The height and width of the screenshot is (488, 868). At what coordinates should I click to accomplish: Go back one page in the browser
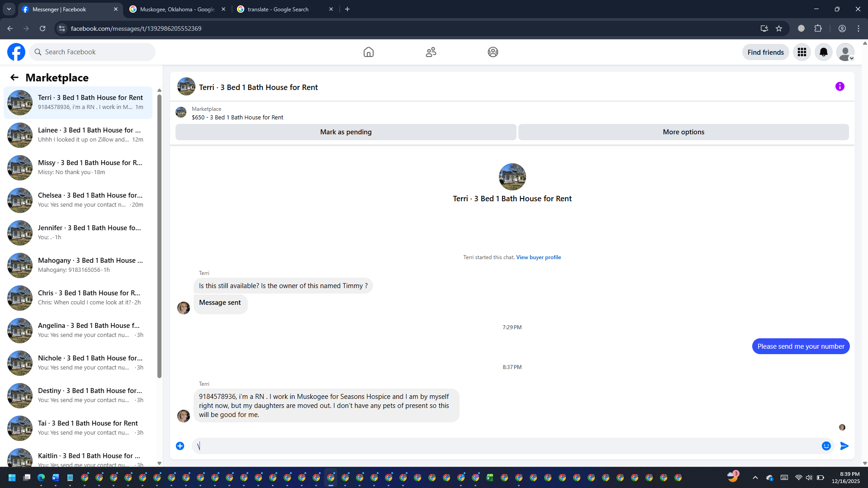(10, 28)
